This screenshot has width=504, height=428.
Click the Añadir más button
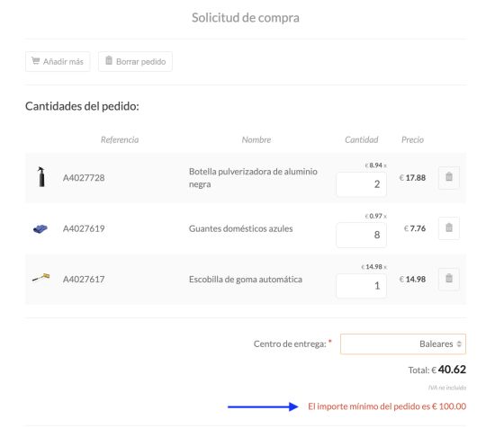tap(58, 61)
